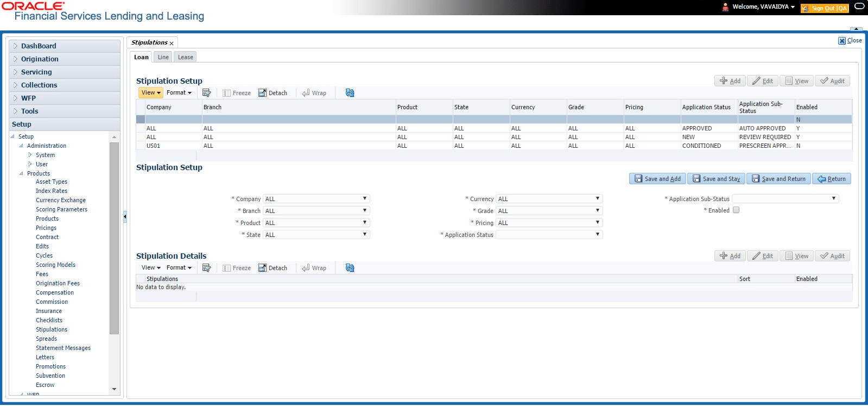Toggle the Enabled checkbox in the form
Image resolution: width=868 pixels, height=406 pixels.
[x=736, y=210]
